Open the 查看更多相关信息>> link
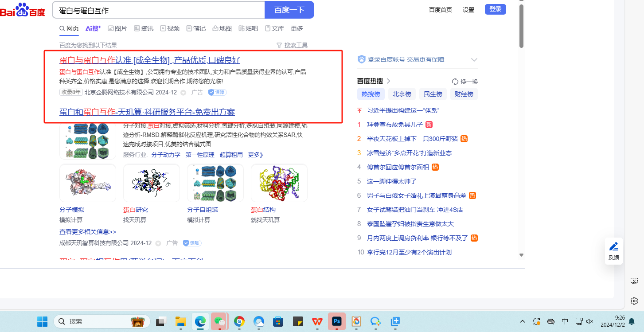Viewport: 644px width, 332px height. point(88,232)
